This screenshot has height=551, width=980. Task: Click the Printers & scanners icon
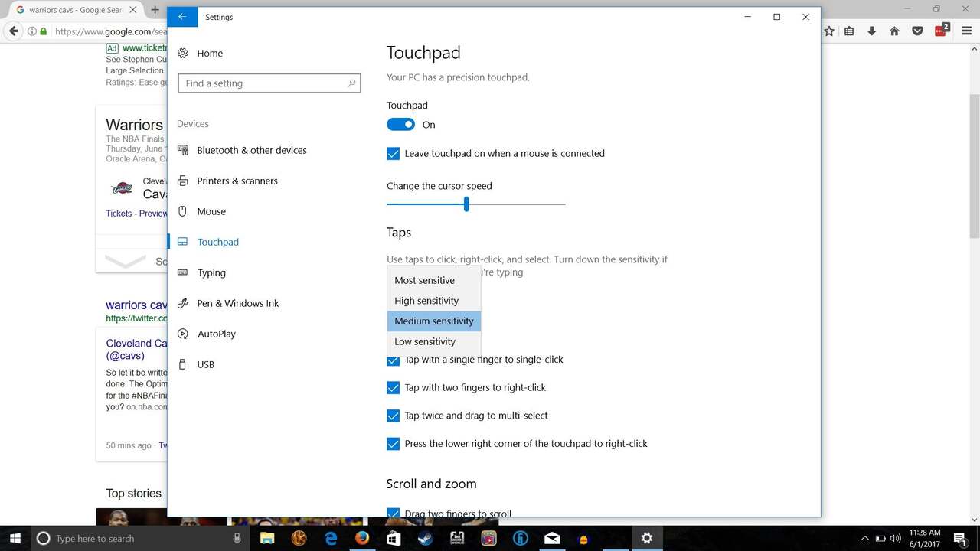183,181
